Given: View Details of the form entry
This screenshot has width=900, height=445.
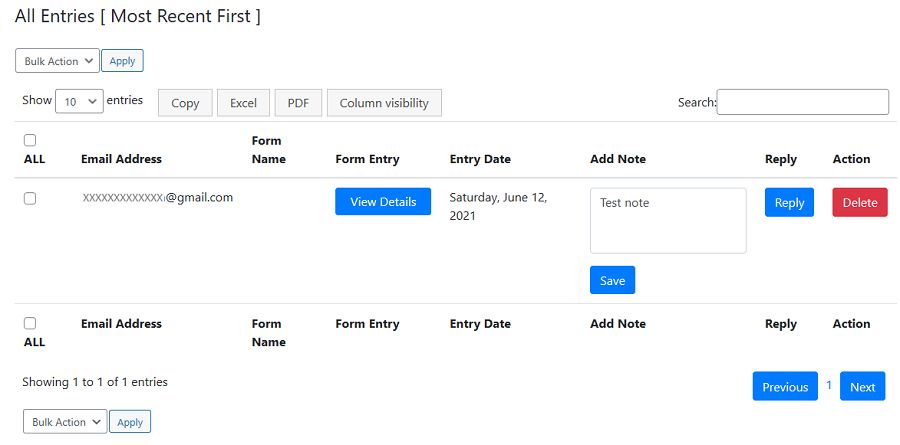Looking at the screenshot, I should pos(383,202).
